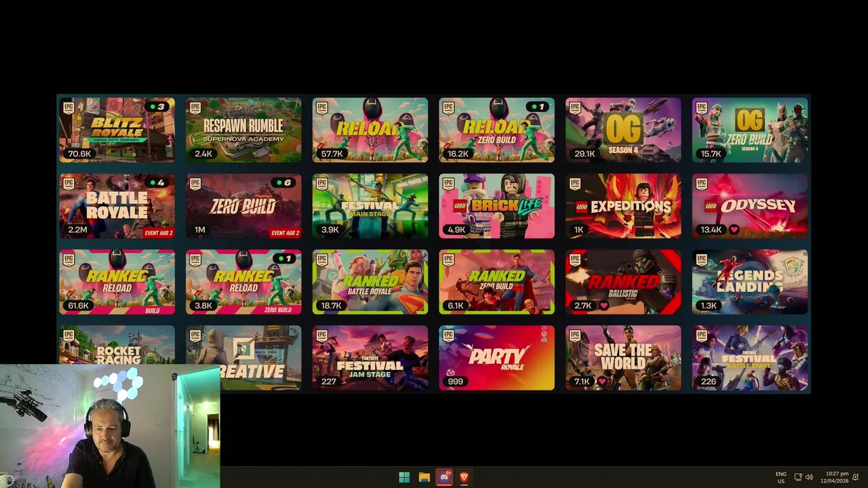This screenshot has width=868, height=488.
Task: Open File Explorer from the taskbar
Action: click(425, 477)
